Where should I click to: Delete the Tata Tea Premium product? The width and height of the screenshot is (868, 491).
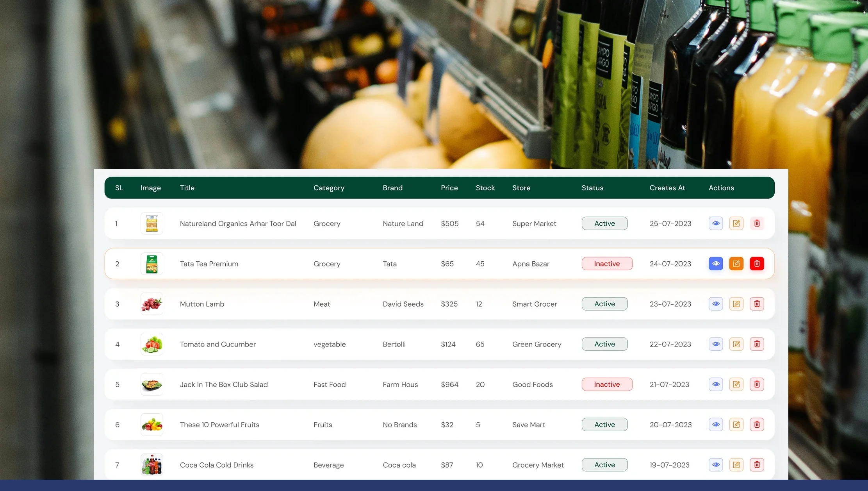pos(756,263)
